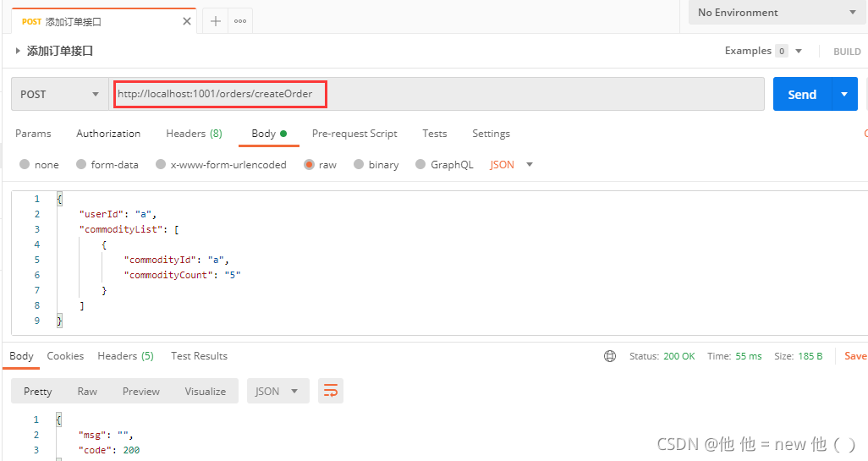Select the form-data body type
This screenshot has width=868, height=461.
107,164
